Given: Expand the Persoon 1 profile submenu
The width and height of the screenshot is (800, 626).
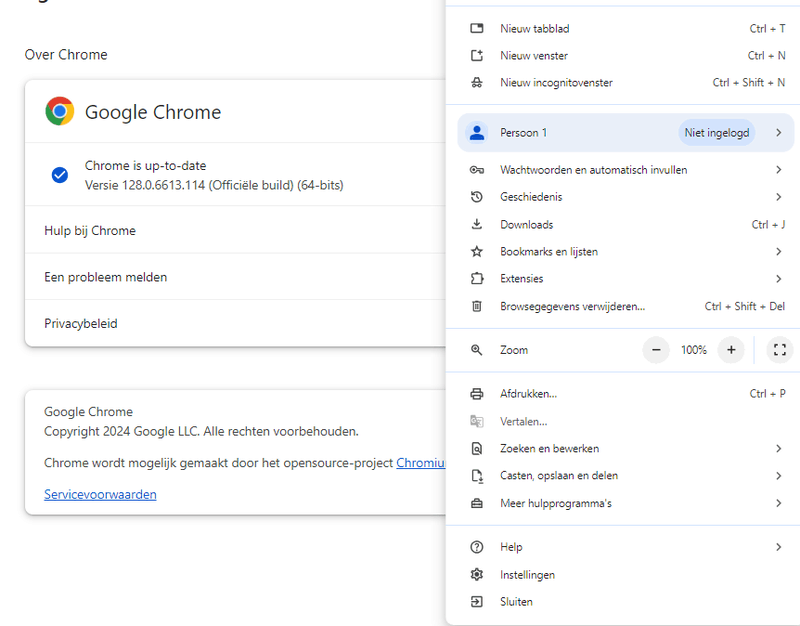Looking at the screenshot, I should (778, 133).
